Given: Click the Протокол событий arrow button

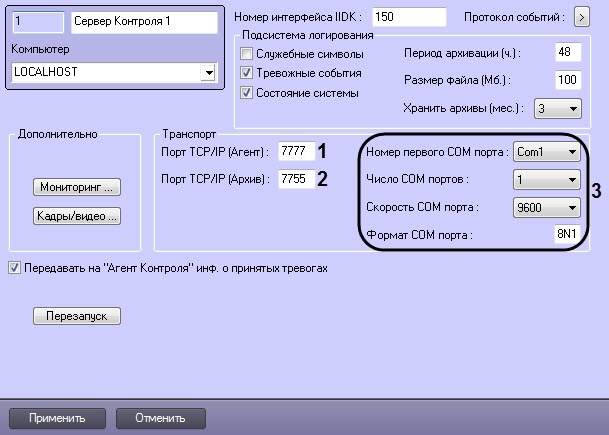Looking at the screenshot, I should tap(583, 18).
